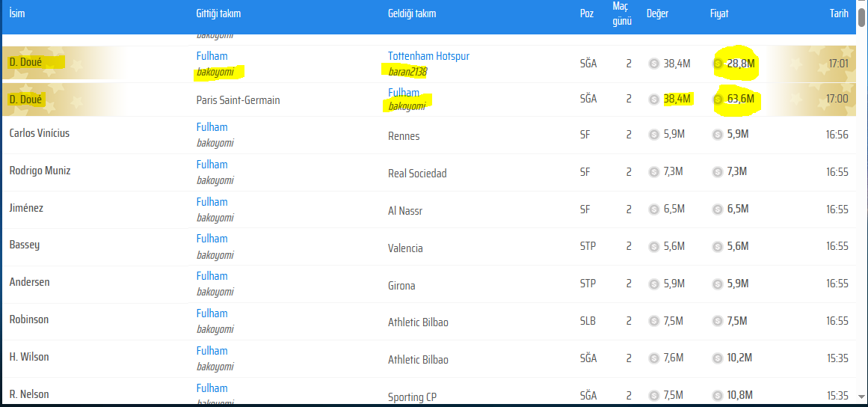The width and height of the screenshot is (868, 407).
Task: Sort by the Tarih column header
Action: point(839,14)
